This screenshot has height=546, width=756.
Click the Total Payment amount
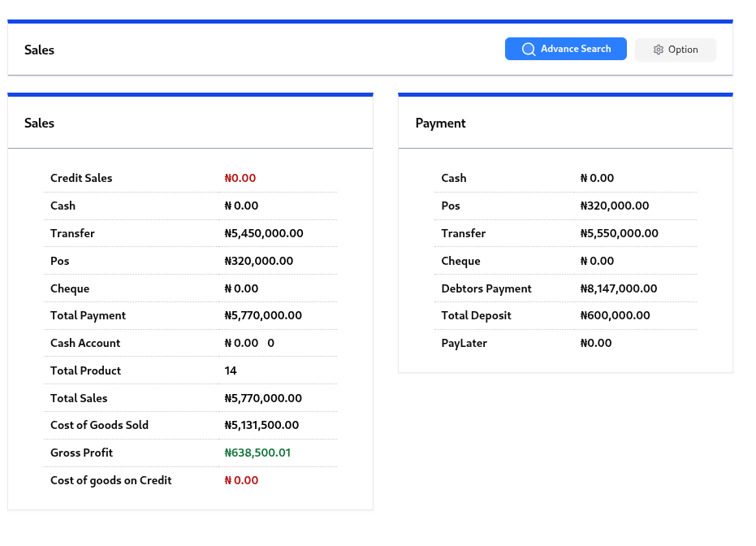click(263, 315)
